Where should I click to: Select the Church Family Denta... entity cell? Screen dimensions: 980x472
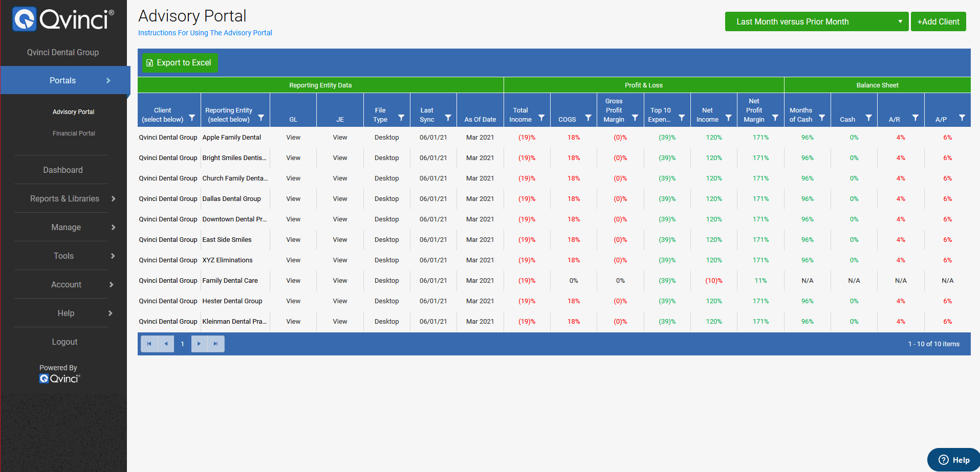tap(235, 178)
